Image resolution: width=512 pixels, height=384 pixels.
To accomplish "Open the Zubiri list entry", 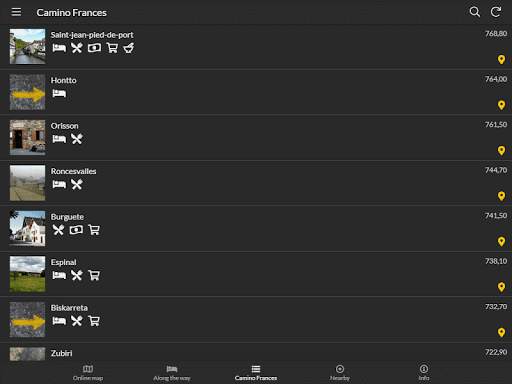I will 256,353.
